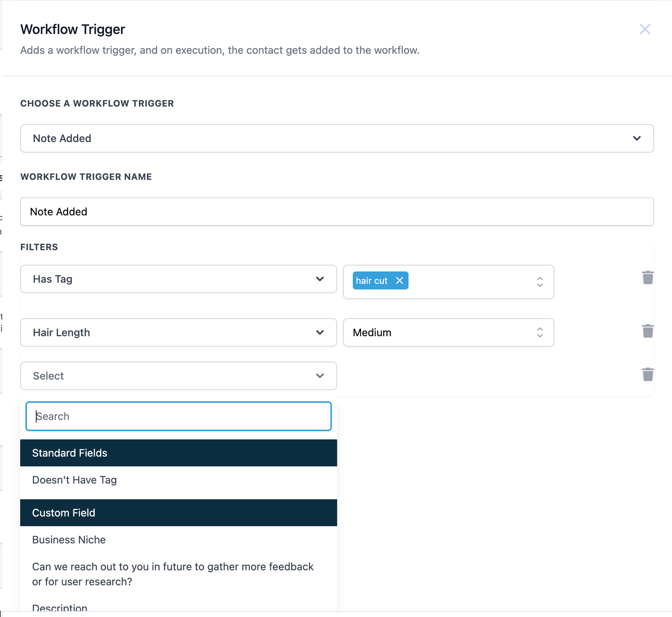Pick the Description custom field option

(60, 607)
